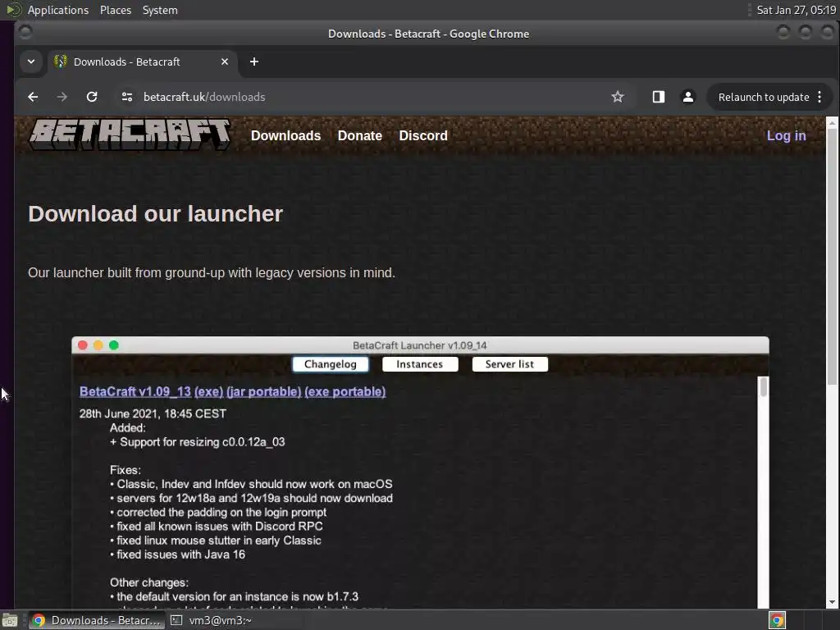840x630 pixels.
Task: Go back to previous page in Chrome
Action: point(33,97)
